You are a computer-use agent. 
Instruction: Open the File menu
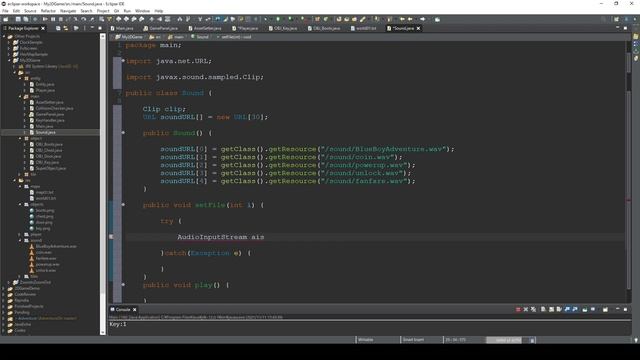click(5, 11)
